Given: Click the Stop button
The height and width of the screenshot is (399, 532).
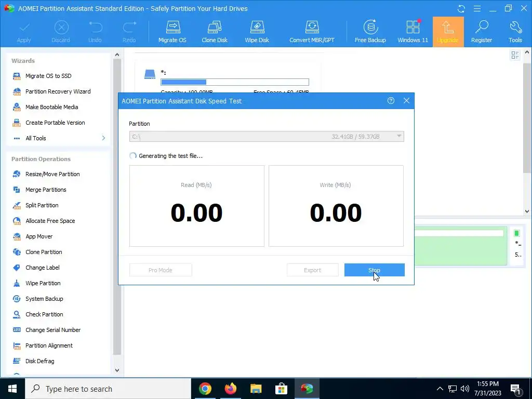Looking at the screenshot, I should tap(374, 270).
